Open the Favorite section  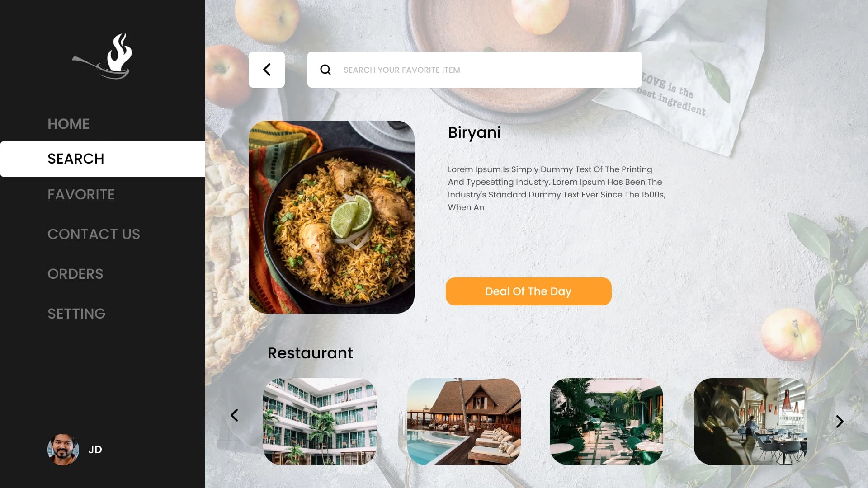(x=81, y=194)
